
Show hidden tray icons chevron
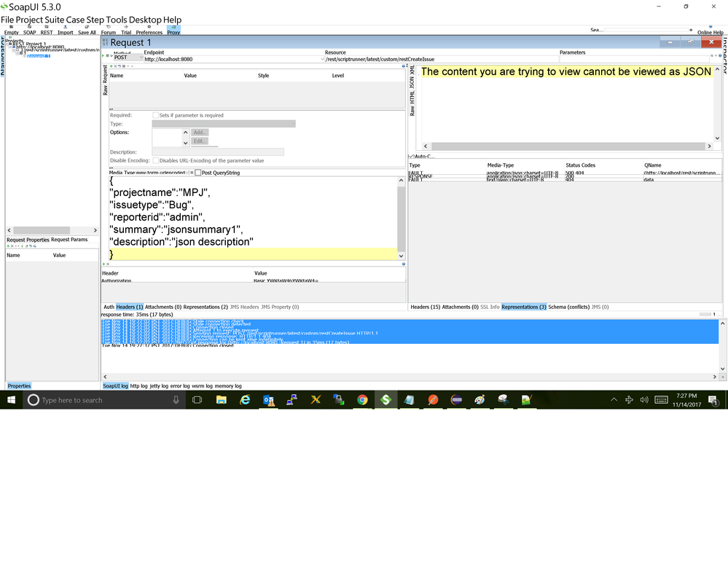tap(614, 400)
